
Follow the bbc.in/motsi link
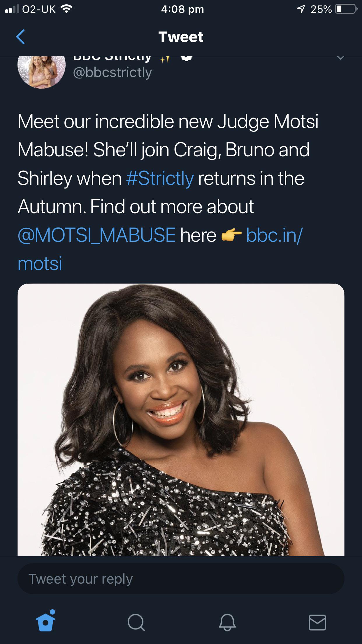[x=274, y=235]
